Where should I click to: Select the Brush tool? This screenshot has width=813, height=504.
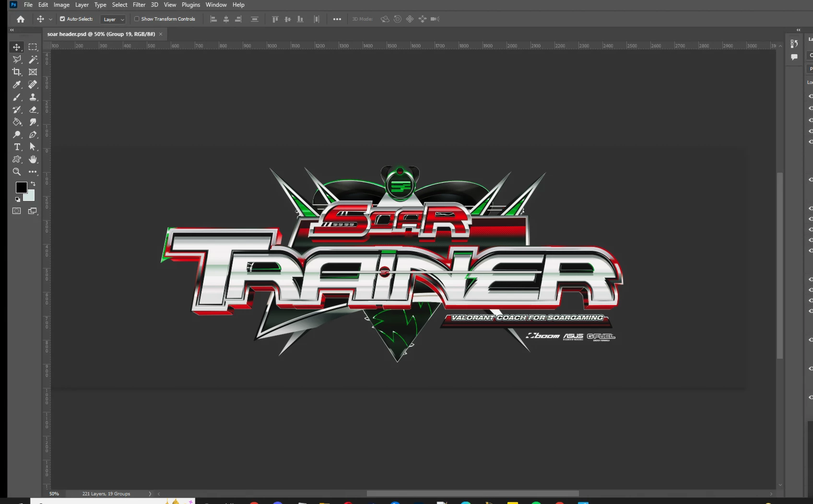[17, 97]
